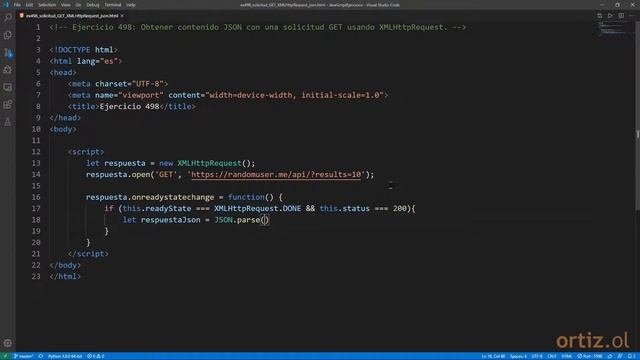Screen dimensions: 640x360
Task: Click the notifications bell status icon
Action: coord(631,356)
